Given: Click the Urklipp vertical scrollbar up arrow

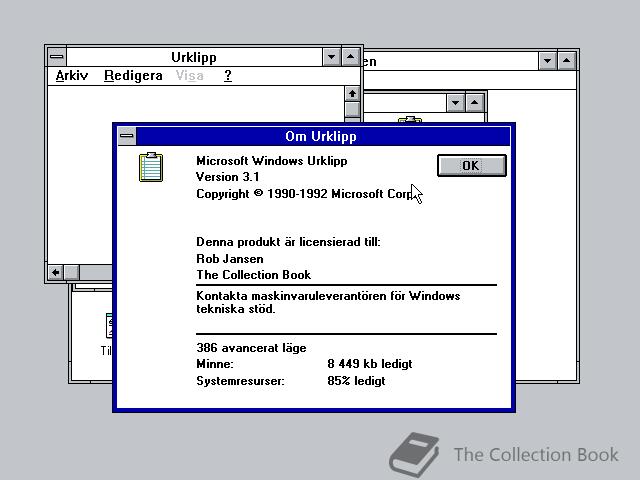Looking at the screenshot, I should (352, 94).
